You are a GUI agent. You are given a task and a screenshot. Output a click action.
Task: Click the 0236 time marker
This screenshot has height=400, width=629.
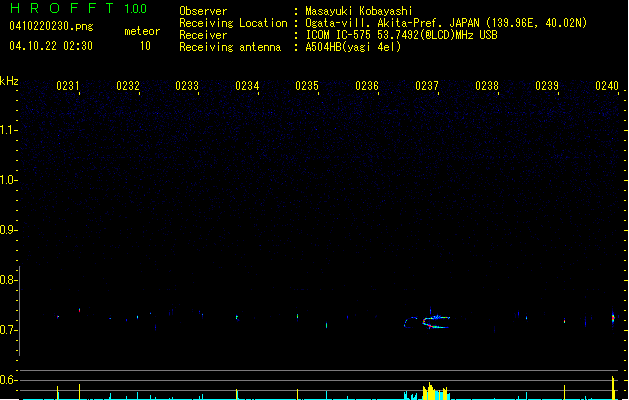(x=367, y=86)
